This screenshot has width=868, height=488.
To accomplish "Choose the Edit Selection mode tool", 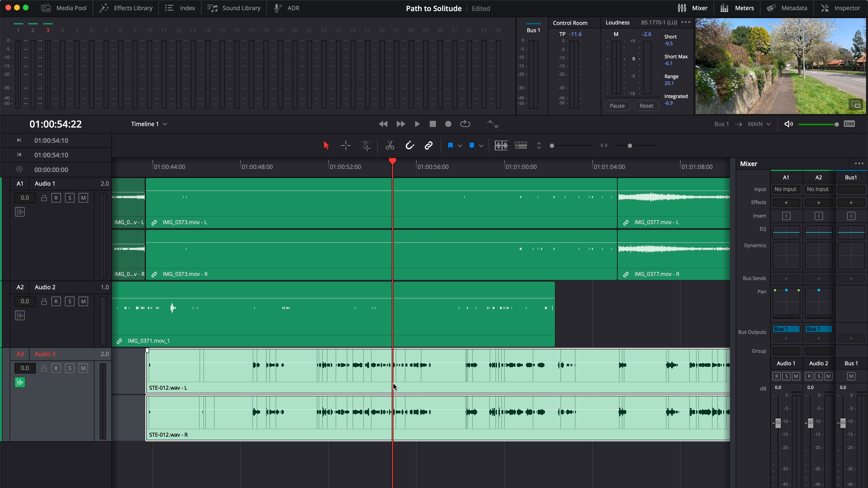I will [365, 145].
